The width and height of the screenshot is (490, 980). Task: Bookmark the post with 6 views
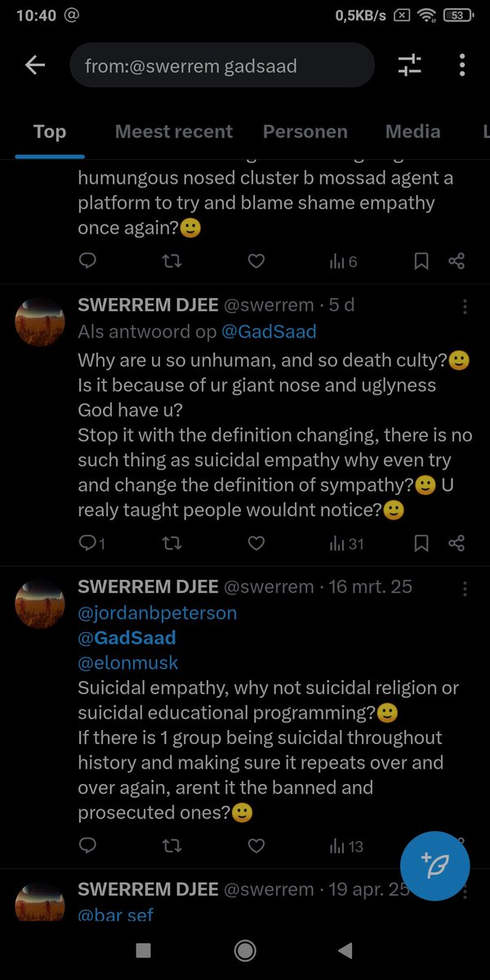421,261
